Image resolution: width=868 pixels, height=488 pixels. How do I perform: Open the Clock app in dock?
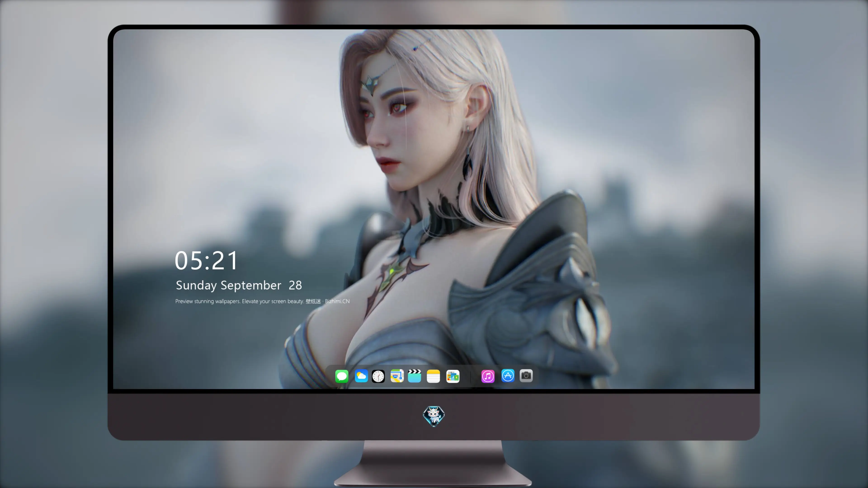(x=378, y=376)
